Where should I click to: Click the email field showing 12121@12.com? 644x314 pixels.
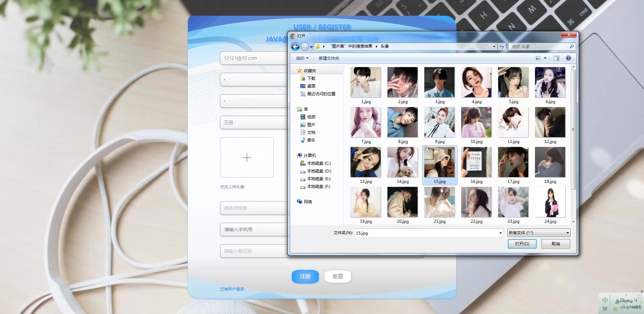coord(254,58)
